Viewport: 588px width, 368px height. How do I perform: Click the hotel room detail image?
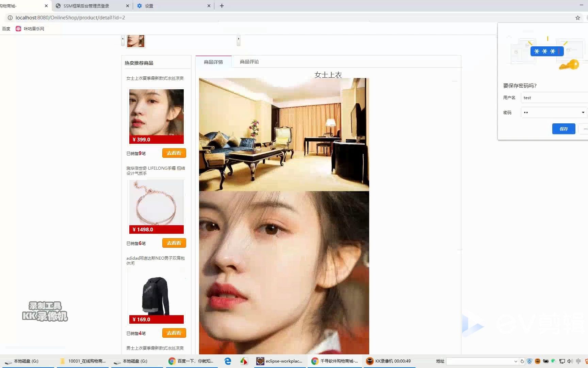(284, 135)
